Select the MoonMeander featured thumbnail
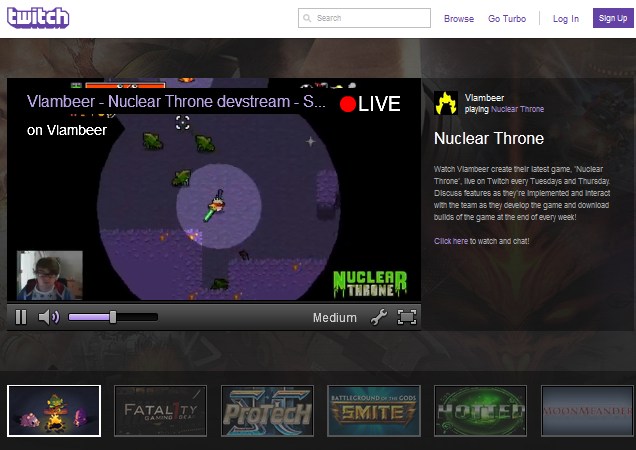Viewport: 636px width, 450px height. [x=588, y=411]
